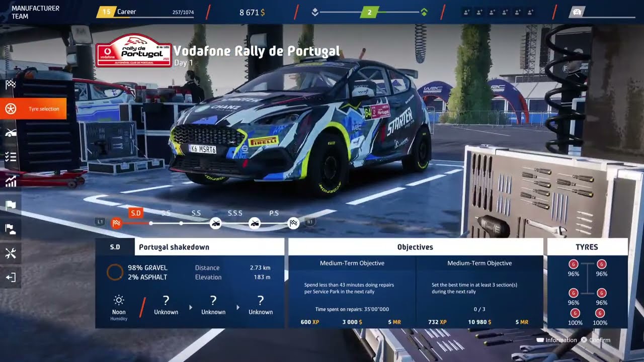Select the right spare tyre at 100%
This screenshot has width=644, height=362.
point(600,313)
